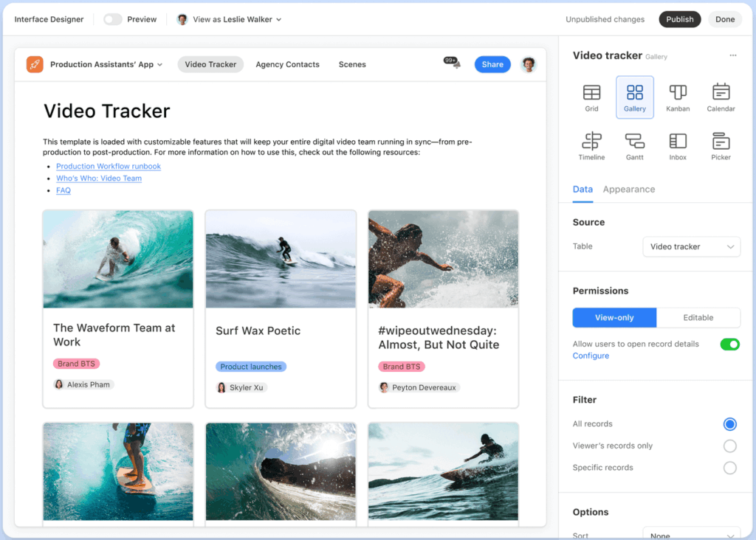Open the surfboard feet photo card
Image resolution: width=756 pixels, height=540 pixels.
(x=118, y=471)
